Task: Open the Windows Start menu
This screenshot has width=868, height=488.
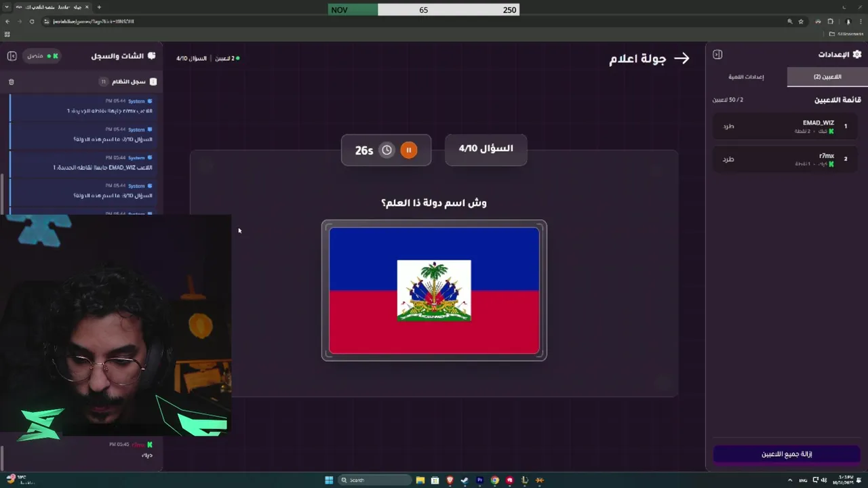Action: (x=329, y=480)
